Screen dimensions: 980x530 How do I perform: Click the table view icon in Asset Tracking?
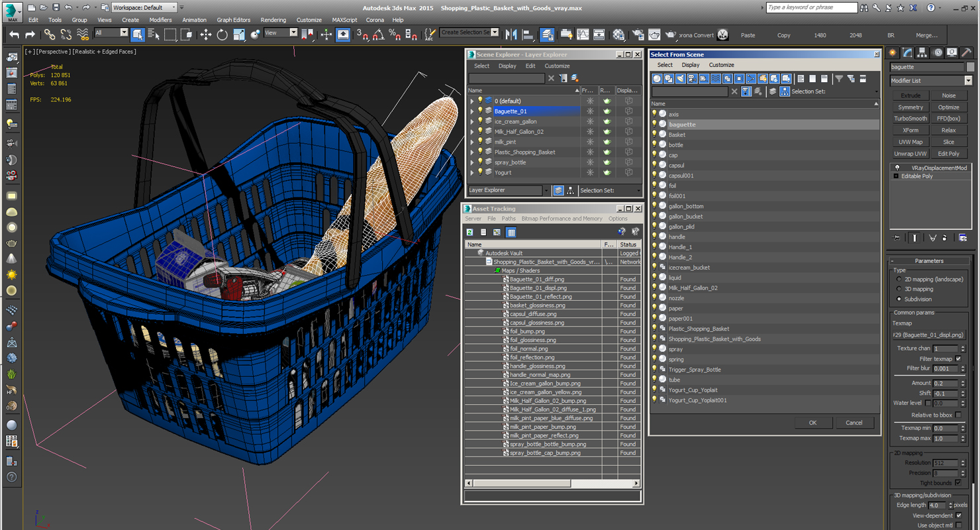(x=511, y=232)
